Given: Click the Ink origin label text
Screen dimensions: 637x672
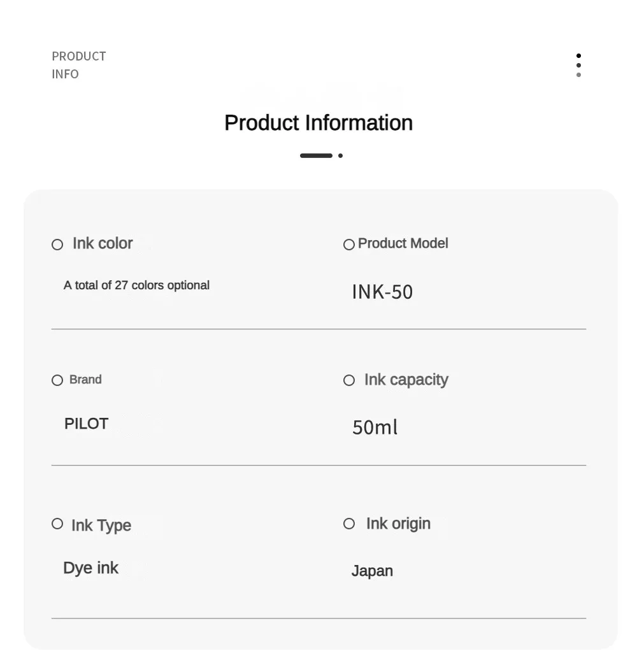Looking at the screenshot, I should point(398,524).
